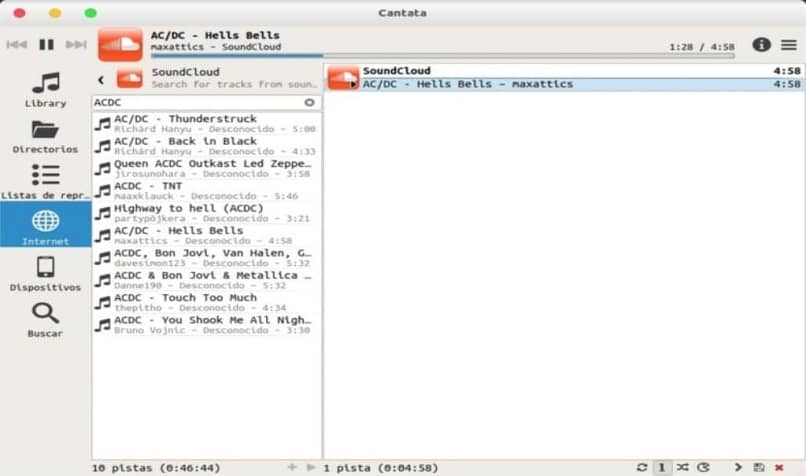This screenshot has height=476, width=806.
Task: Click the SoundCloud cover art in header
Action: [120, 45]
